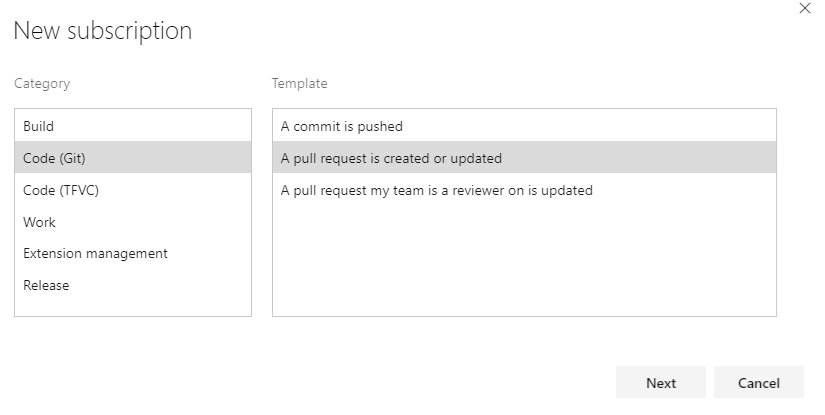Viewport: 825px width, 415px height.
Task: Close the New subscription dialog
Action: (x=806, y=8)
